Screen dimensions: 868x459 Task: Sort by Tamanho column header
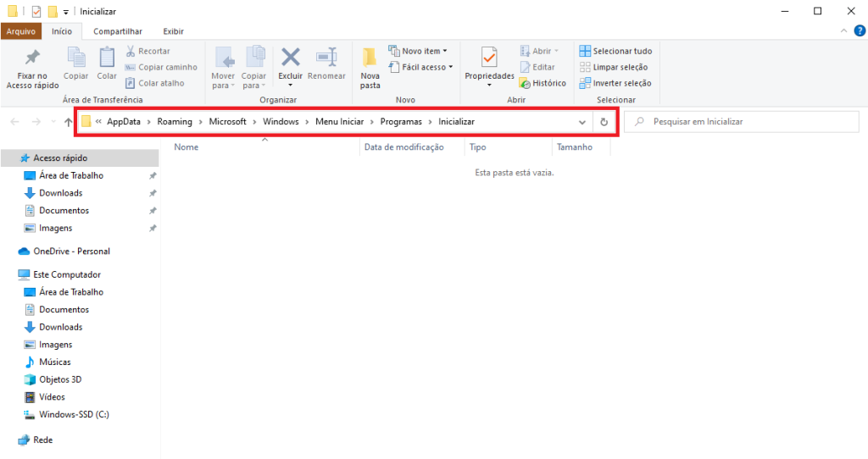click(575, 147)
